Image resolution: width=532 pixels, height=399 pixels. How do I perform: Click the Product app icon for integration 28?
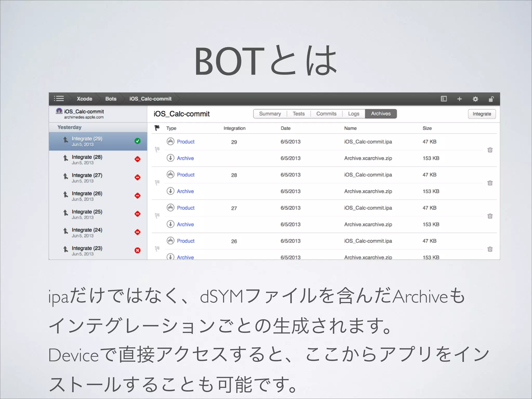click(170, 174)
